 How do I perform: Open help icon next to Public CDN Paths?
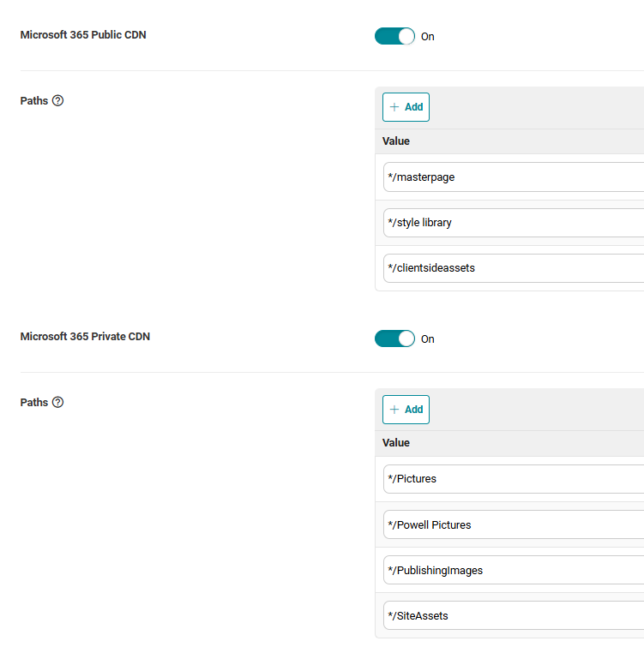tap(57, 100)
